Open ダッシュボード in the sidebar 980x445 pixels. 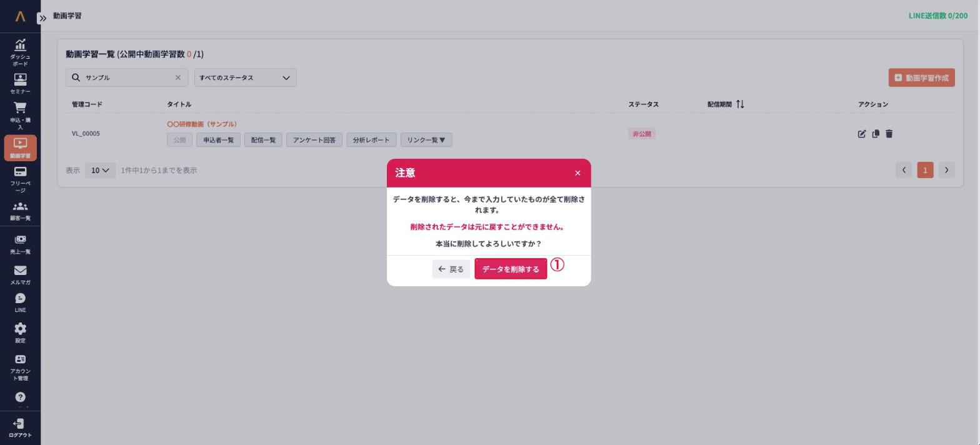[x=20, y=52]
